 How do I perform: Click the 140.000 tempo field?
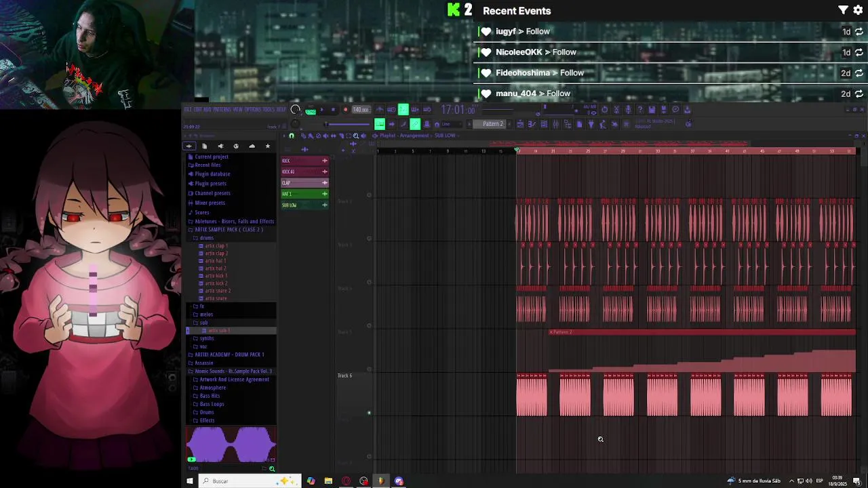361,110
